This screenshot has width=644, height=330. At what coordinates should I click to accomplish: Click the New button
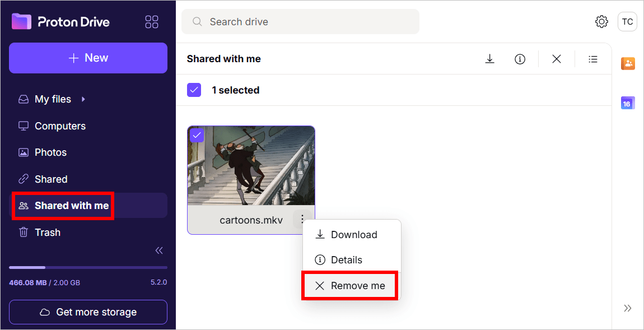[88, 58]
